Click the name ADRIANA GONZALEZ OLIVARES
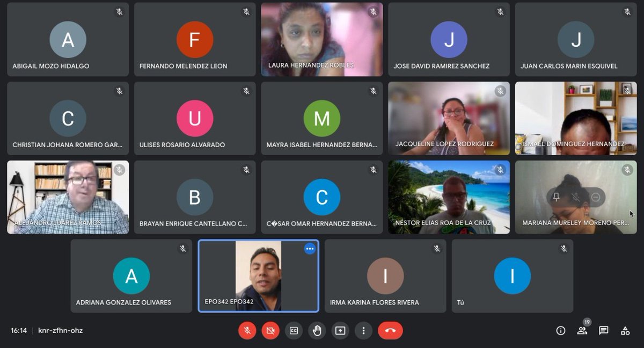Viewport: 644px width, 348px height. point(123,302)
